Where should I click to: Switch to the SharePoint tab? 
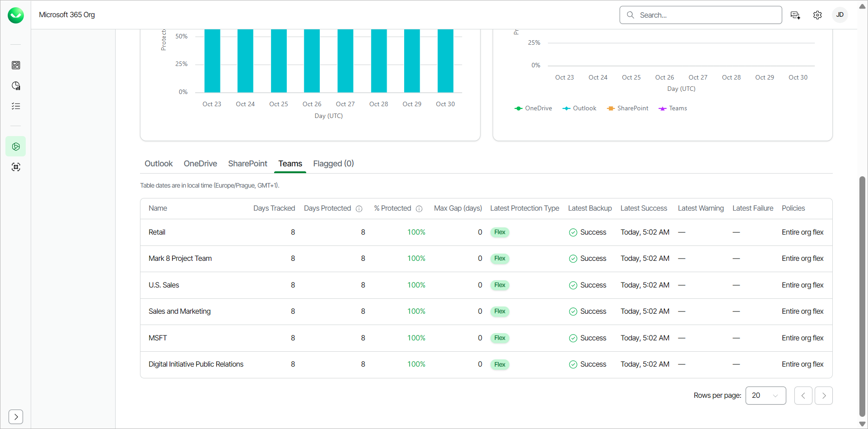tap(247, 164)
